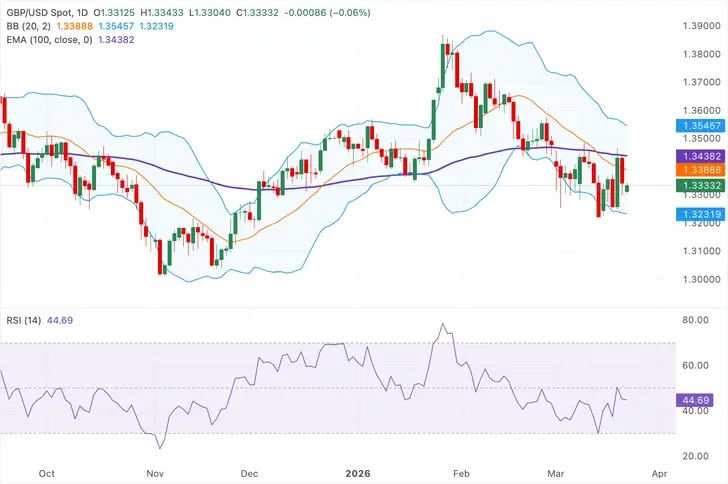Click the 1.39000 level on price axis

(701, 24)
